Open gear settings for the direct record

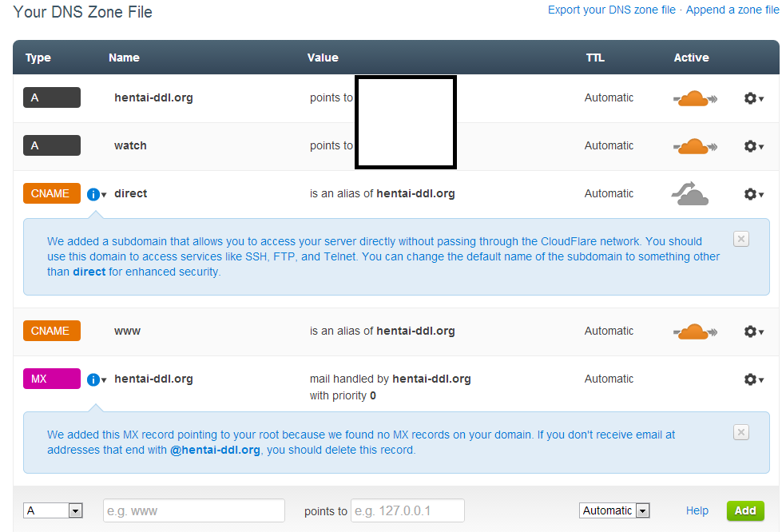[753, 194]
